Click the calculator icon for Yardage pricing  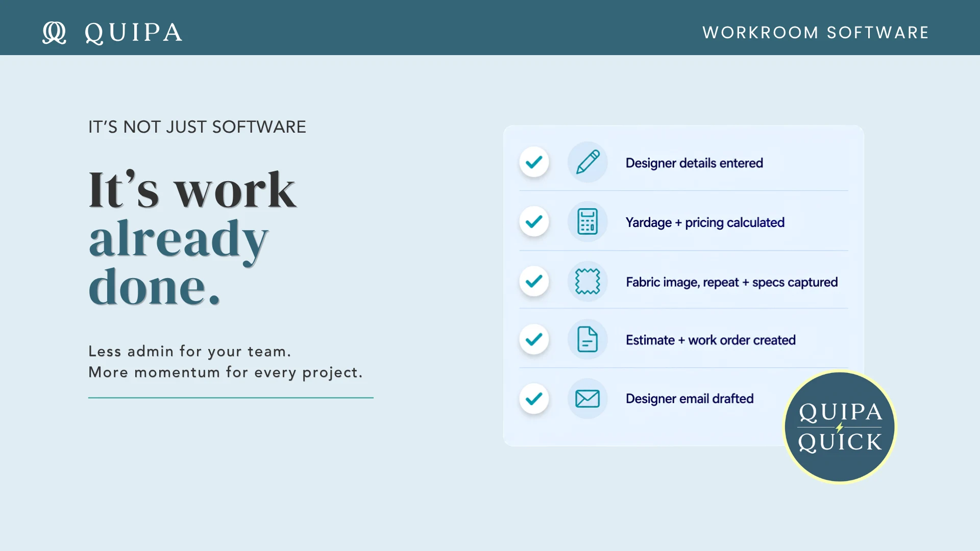click(x=587, y=221)
